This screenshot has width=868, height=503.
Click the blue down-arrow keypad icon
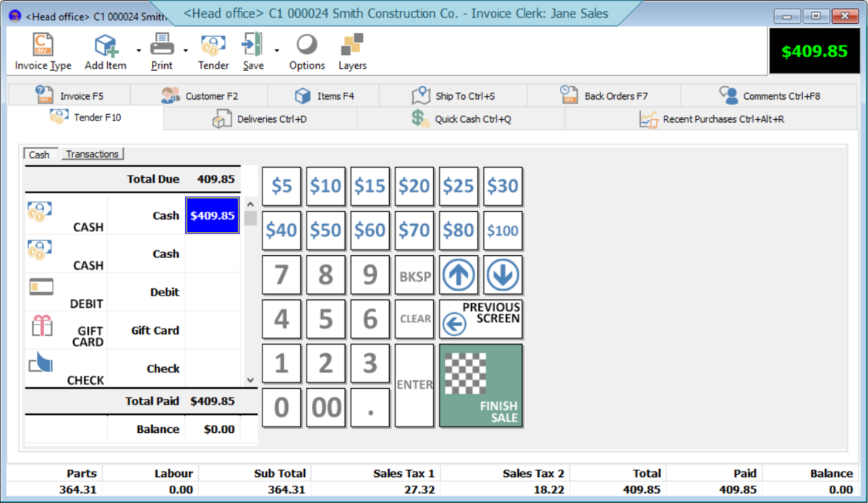click(x=503, y=275)
